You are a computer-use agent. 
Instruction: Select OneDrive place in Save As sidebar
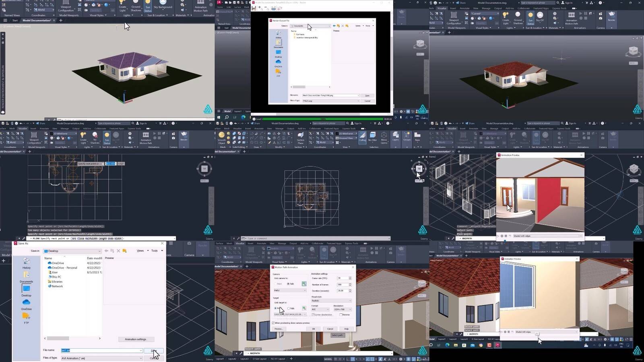click(x=26, y=304)
